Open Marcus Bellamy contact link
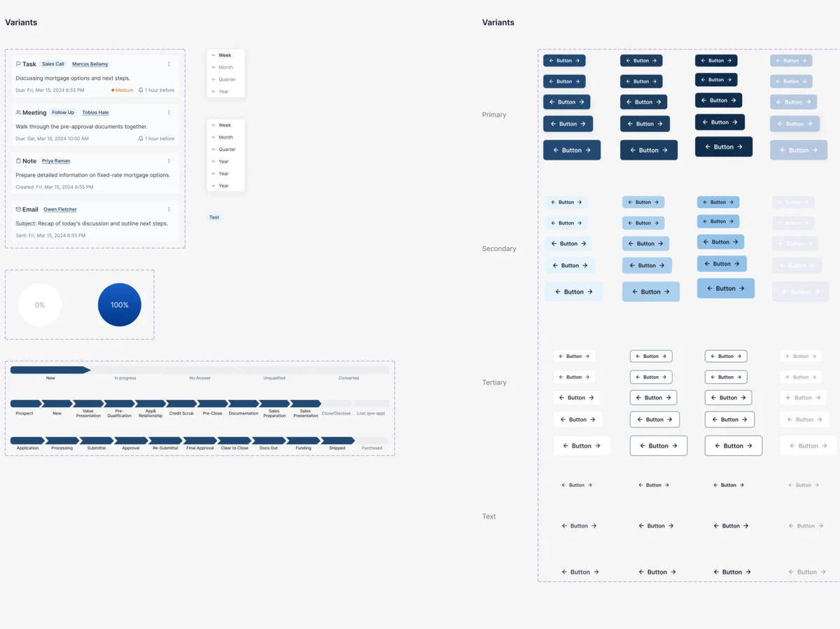The width and height of the screenshot is (840, 629). pyautogui.click(x=90, y=64)
